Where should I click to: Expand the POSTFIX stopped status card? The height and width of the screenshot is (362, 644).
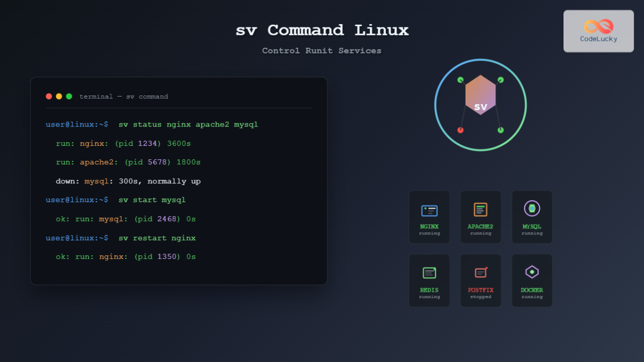[480, 280]
